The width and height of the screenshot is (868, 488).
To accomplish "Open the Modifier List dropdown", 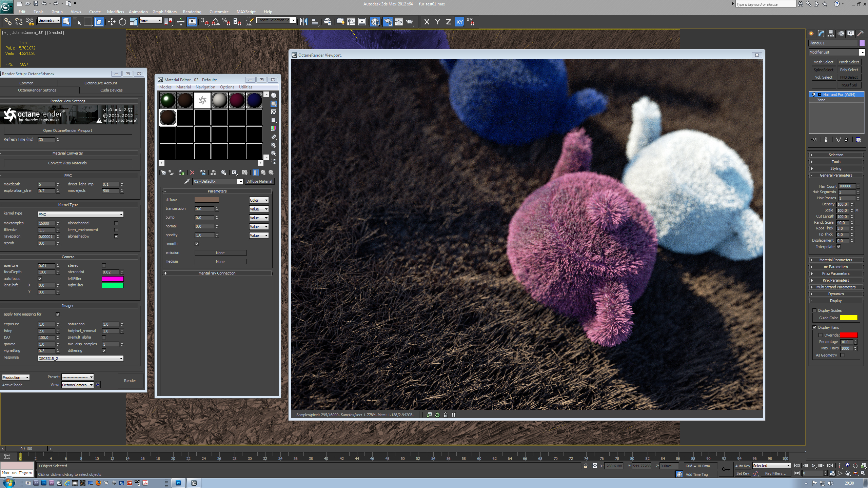I will pyautogui.click(x=862, y=52).
